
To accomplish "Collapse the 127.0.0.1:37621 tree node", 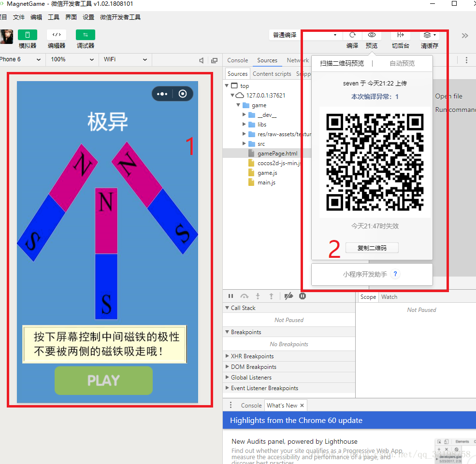I will (232, 95).
